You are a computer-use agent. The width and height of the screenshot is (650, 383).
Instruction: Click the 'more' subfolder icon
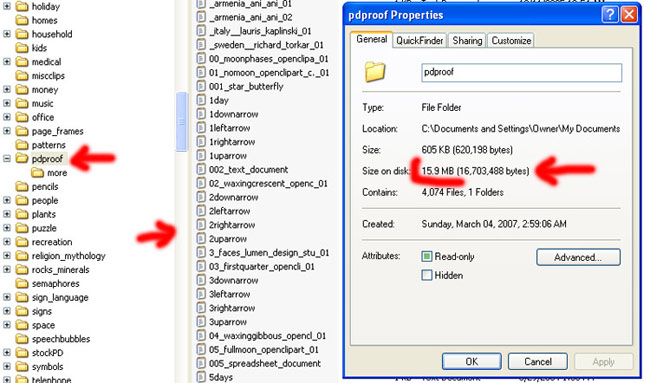[x=37, y=172]
